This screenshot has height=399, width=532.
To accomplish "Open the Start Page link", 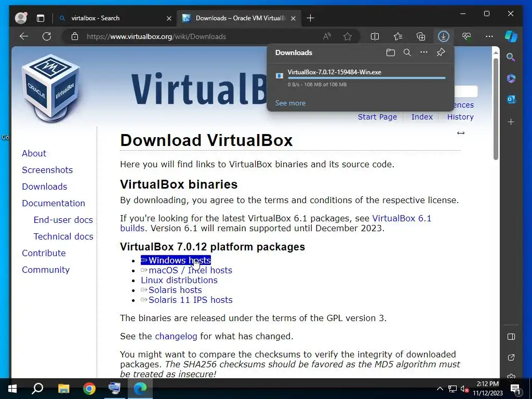I will (x=377, y=117).
